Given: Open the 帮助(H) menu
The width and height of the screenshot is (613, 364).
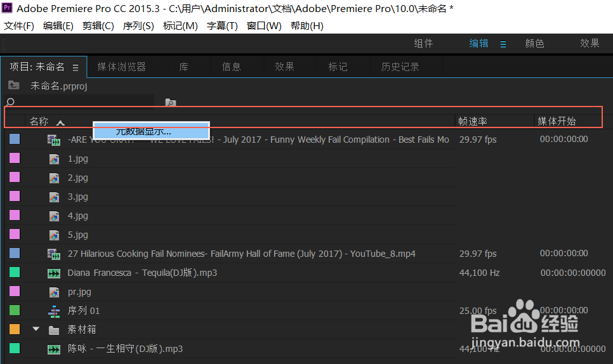Looking at the screenshot, I should tap(307, 26).
